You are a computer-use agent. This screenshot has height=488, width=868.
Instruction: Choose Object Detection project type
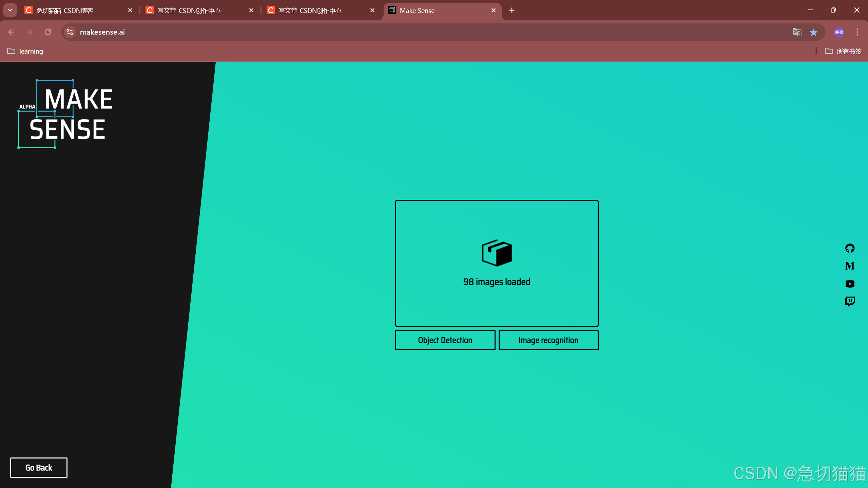pos(445,340)
